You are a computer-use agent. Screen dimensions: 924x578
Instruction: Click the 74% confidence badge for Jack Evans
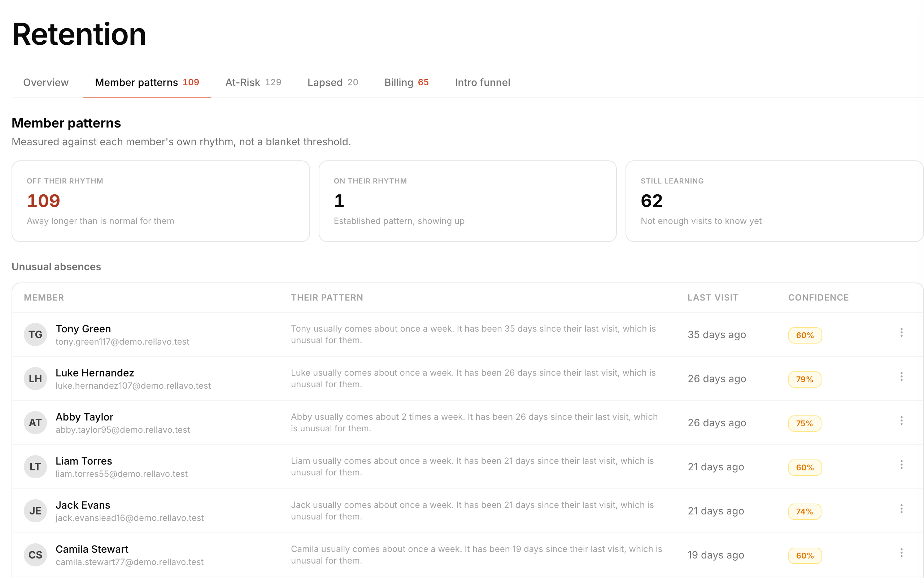click(x=805, y=512)
